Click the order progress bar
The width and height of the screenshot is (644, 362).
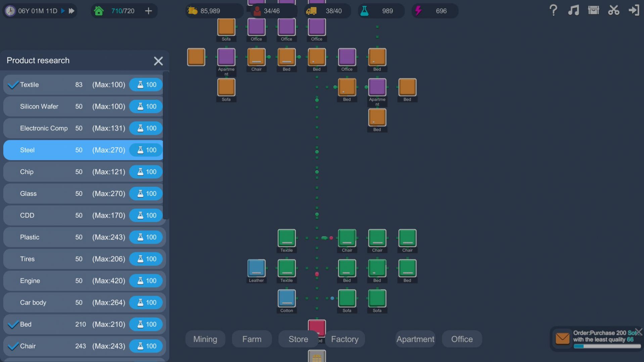coord(607,347)
